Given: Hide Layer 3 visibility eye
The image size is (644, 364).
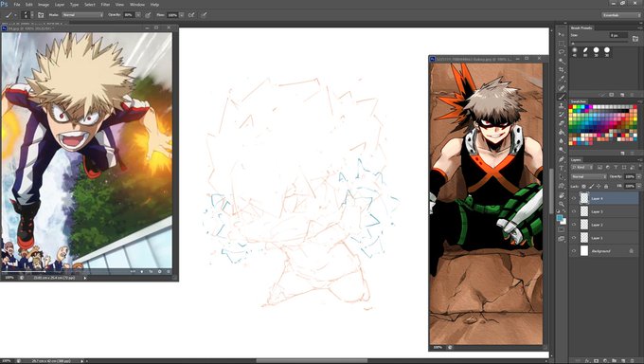Looking at the screenshot, I should (x=574, y=211).
